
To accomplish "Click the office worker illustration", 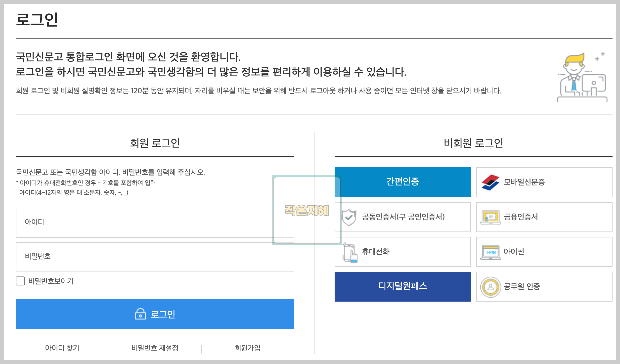I will 582,78.
